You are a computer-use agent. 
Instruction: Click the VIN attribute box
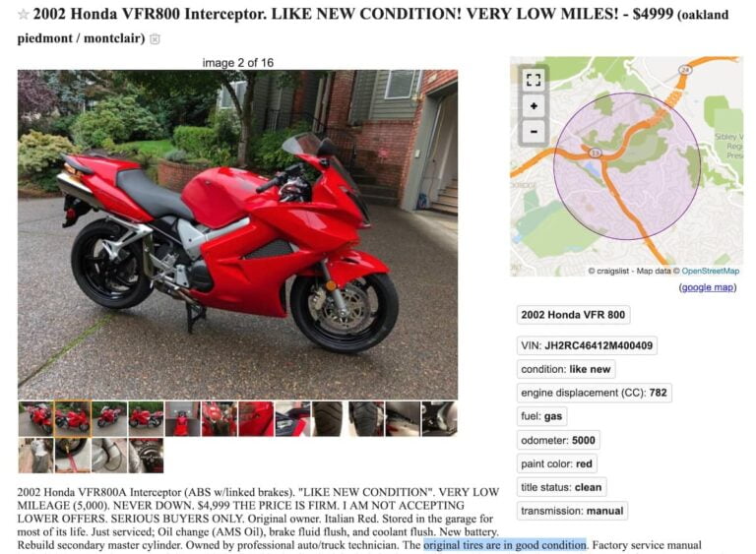(587, 345)
